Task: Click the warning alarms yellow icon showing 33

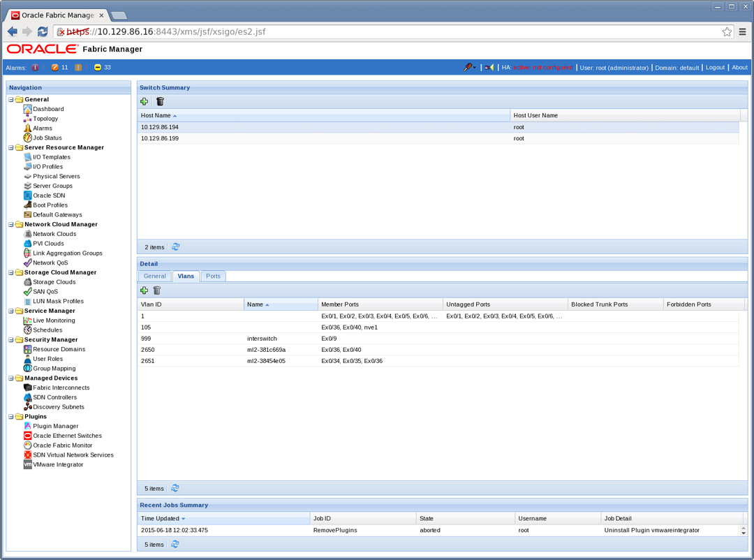Action: tap(98, 67)
